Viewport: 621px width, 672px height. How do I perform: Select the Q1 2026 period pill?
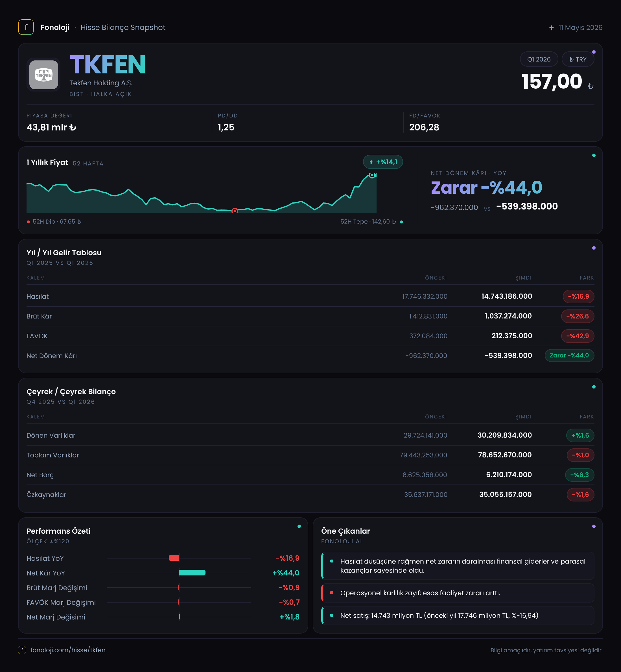[539, 59]
